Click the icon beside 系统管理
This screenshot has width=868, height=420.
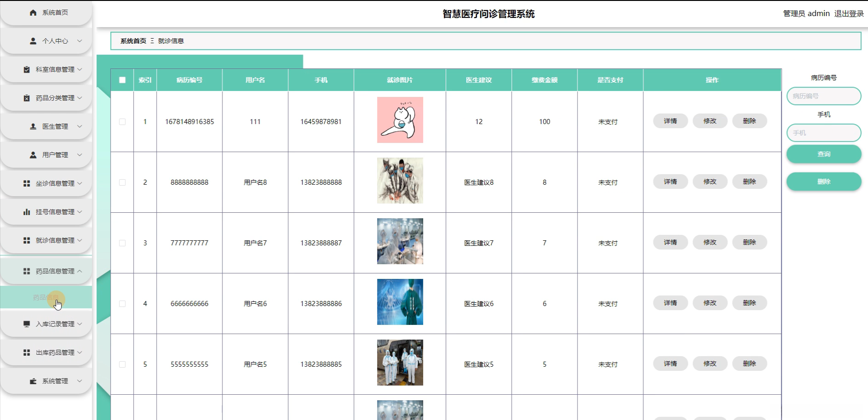click(33, 381)
